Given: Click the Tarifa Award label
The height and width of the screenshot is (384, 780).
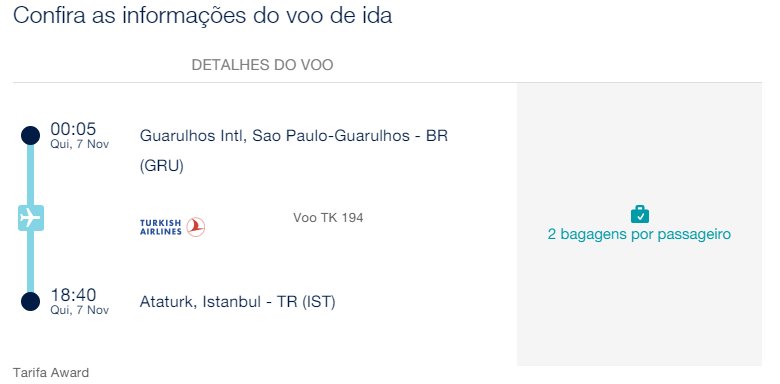Looking at the screenshot, I should [x=51, y=373].
